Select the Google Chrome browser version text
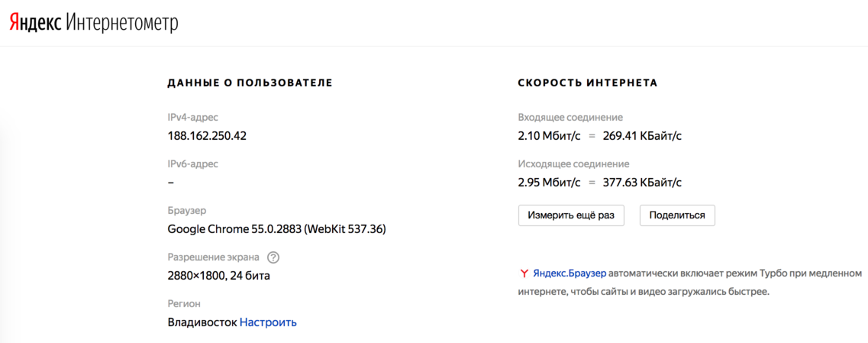Screen dimensions: 868x343 pos(277,229)
